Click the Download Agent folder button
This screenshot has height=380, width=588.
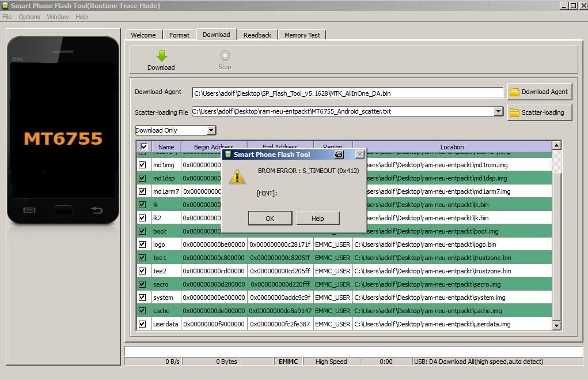[540, 92]
